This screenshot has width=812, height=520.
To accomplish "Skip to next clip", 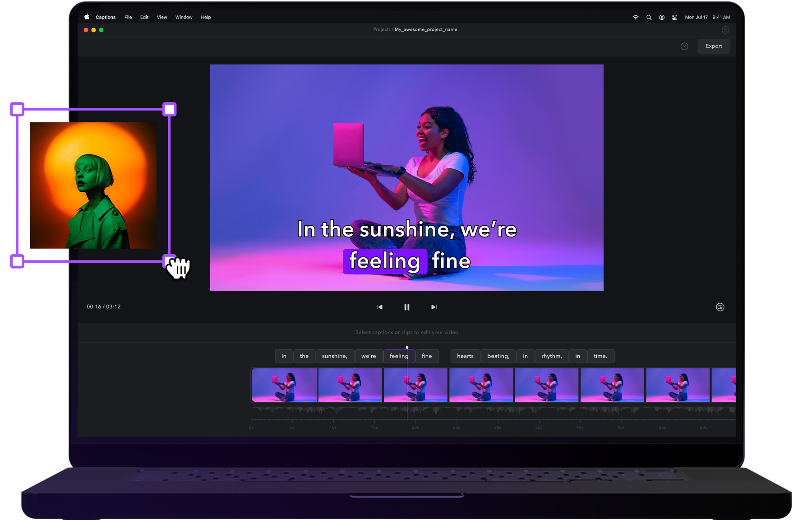I will 434,307.
